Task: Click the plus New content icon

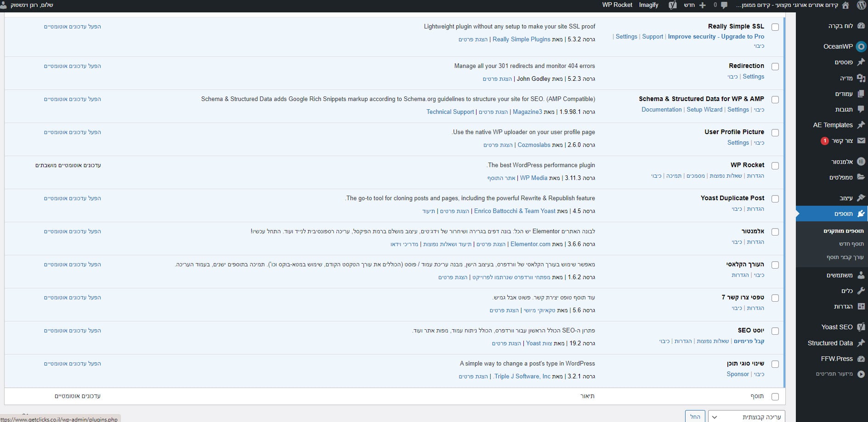Action: pos(702,5)
